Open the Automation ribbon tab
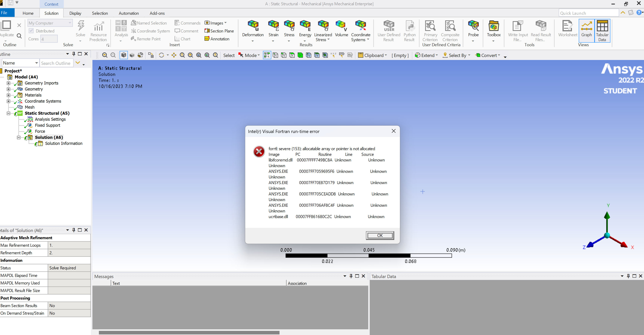This screenshot has height=335, width=644. [x=128, y=13]
